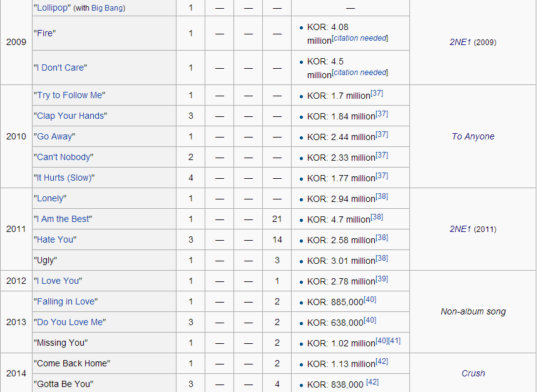Open "Try to Follow Me" link
537x392 pixels.
[69, 95]
